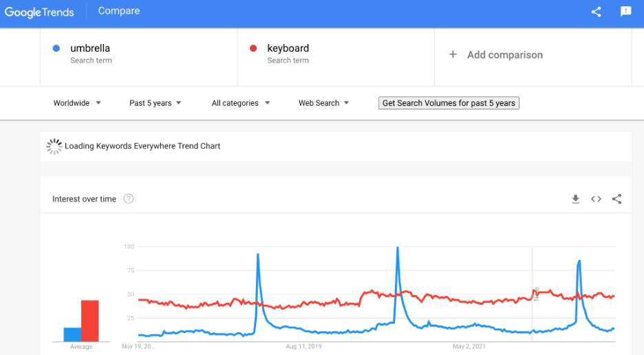Open the All categories dropdown
The width and height of the screenshot is (644, 355).
pyautogui.click(x=241, y=103)
